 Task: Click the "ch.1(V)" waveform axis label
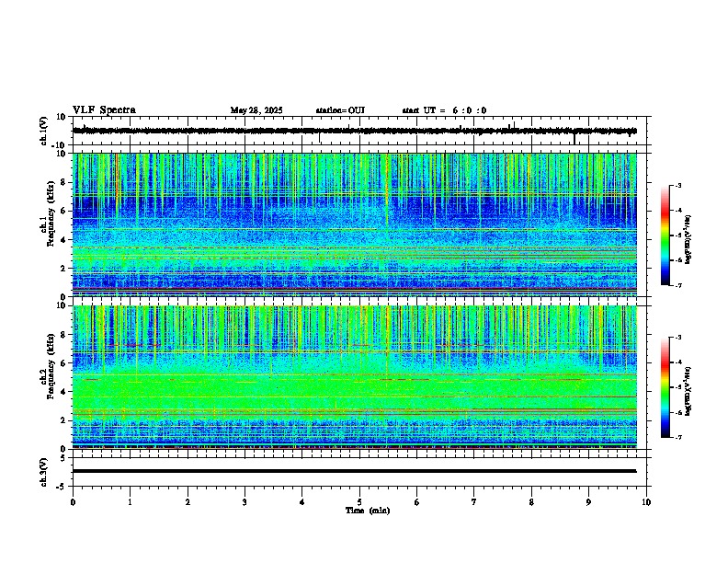(x=44, y=131)
